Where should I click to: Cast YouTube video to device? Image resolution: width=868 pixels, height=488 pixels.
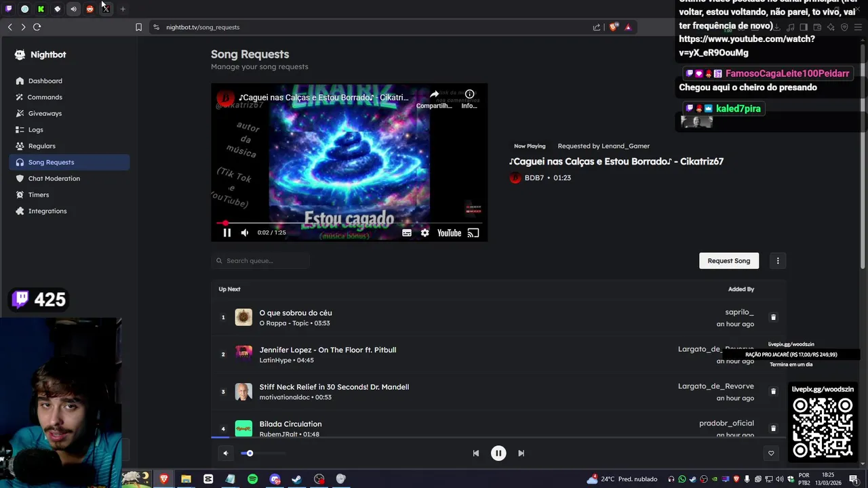coord(473,232)
